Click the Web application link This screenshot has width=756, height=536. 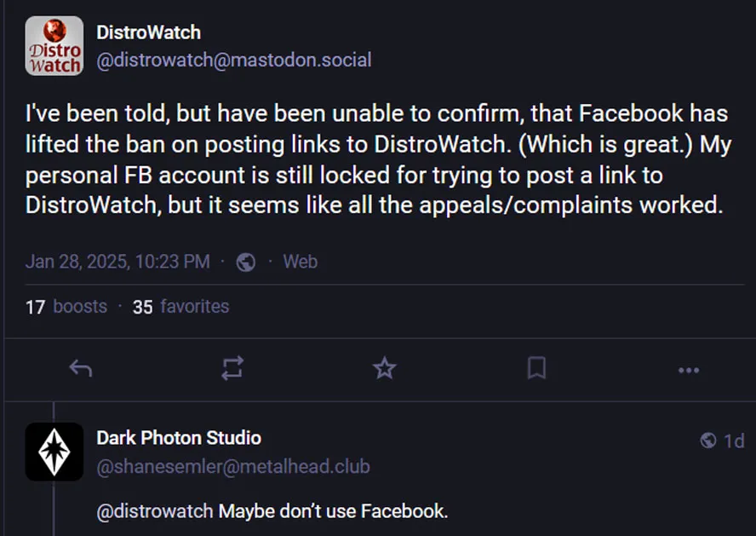[x=300, y=262]
